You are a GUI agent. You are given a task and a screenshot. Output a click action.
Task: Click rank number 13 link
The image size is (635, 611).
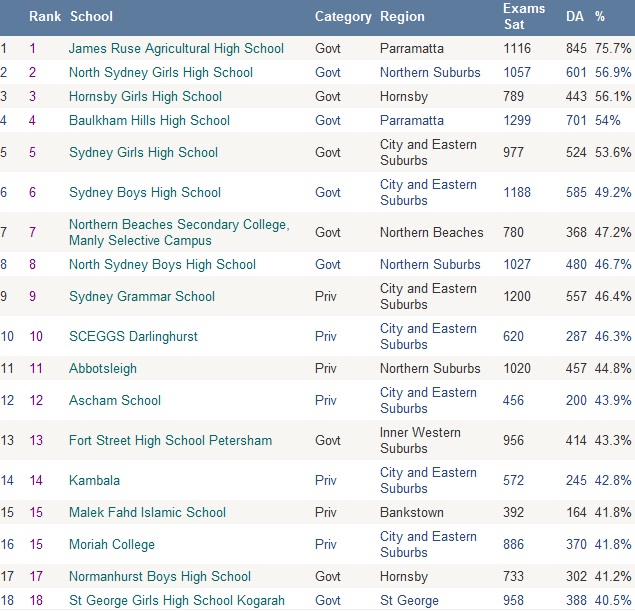pos(36,440)
